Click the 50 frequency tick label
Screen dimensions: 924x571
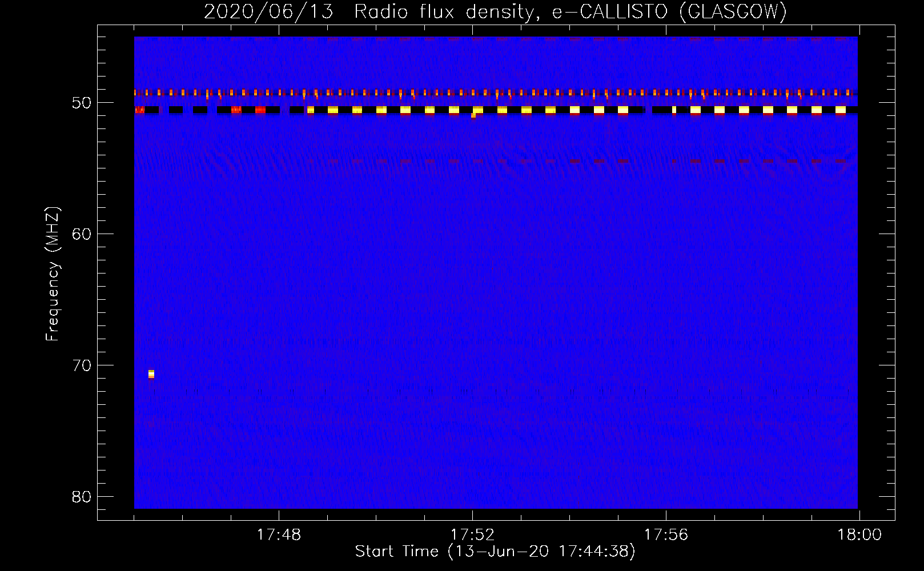pos(82,103)
